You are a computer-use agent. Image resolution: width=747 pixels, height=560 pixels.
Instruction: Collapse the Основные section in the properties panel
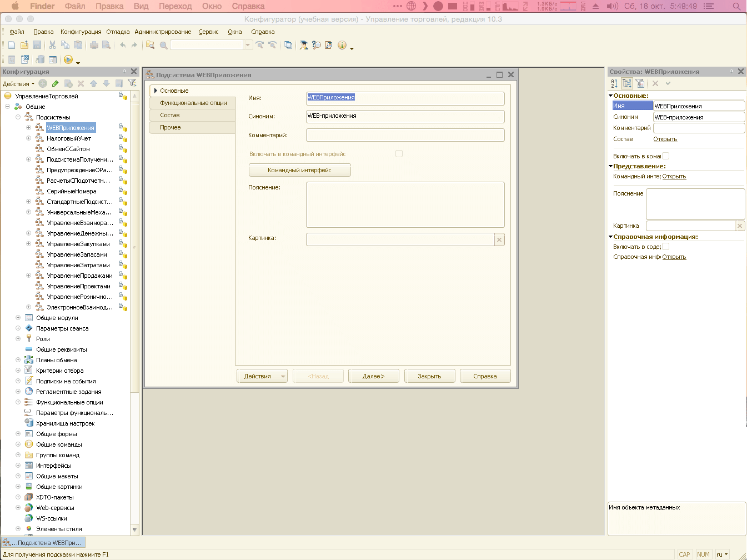coord(611,96)
